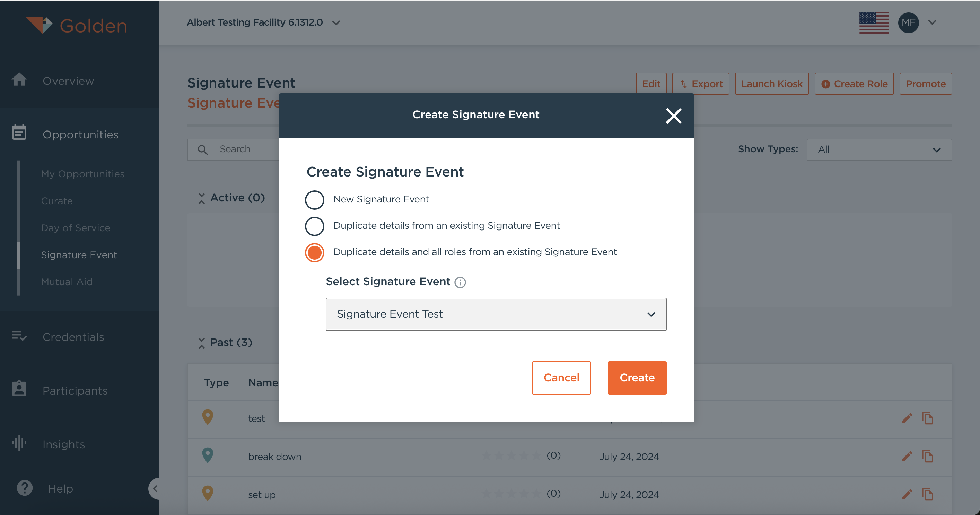Open the Show Types dropdown
Screen dimensions: 980x515
(x=879, y=150)
